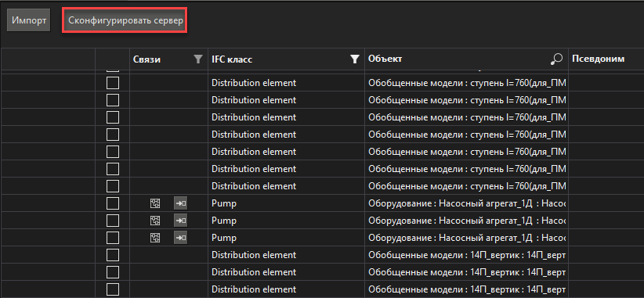Click the IFC класс column header label
The height and width of the screenshot is (298, 644).
point(232,59)
